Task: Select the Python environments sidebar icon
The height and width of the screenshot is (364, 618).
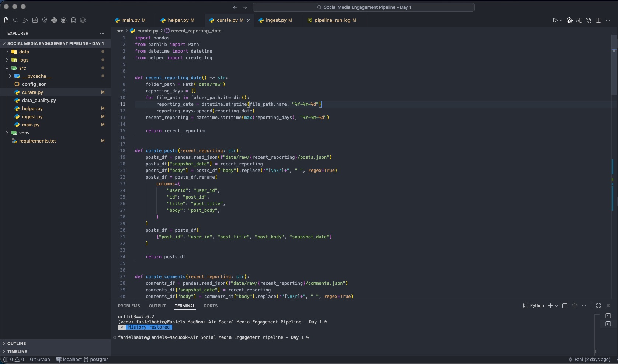Action: click(x=54, y=21)
